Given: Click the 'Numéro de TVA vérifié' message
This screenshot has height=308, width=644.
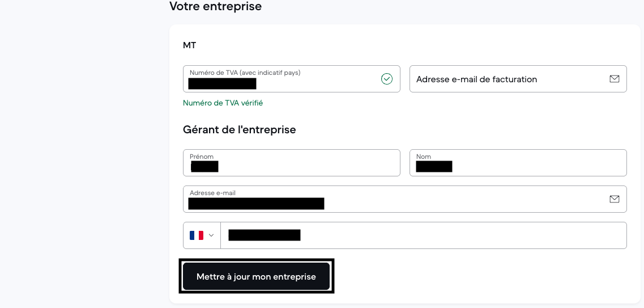Looking at the screenshot, I should 223,103.
